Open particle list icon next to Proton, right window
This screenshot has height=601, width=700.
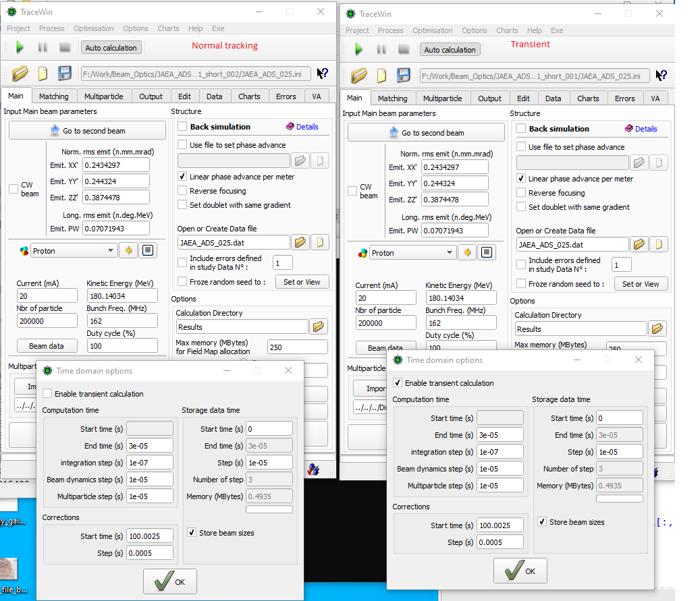(487, 252)
